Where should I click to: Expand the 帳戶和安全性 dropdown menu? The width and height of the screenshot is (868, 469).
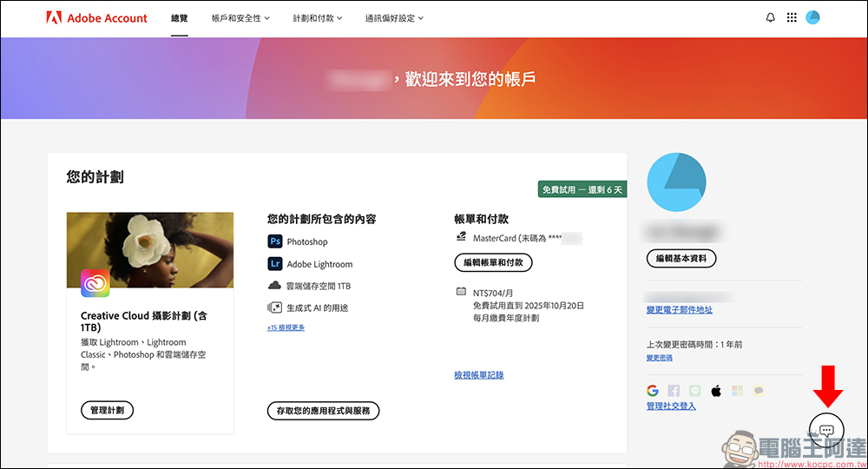240,18
